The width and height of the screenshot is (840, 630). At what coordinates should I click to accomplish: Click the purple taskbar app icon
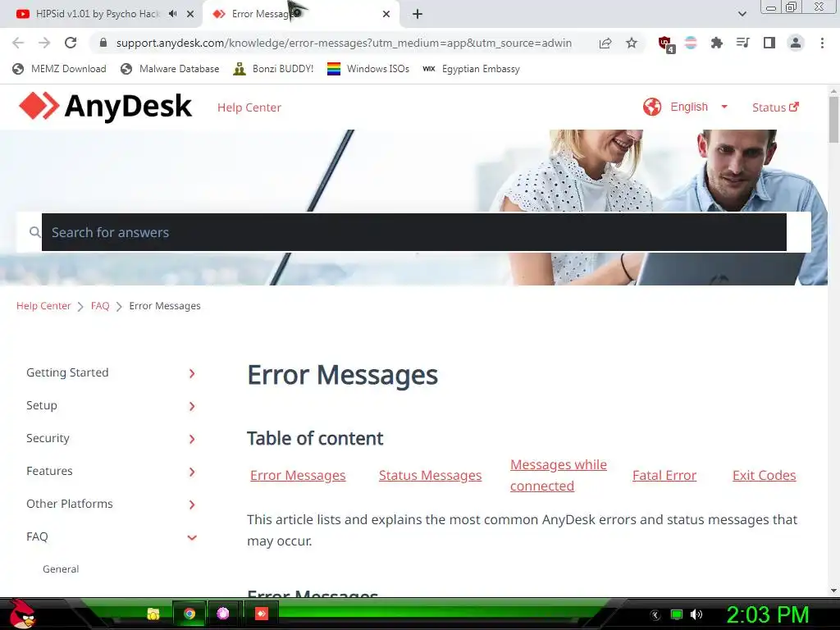(223, 614)
